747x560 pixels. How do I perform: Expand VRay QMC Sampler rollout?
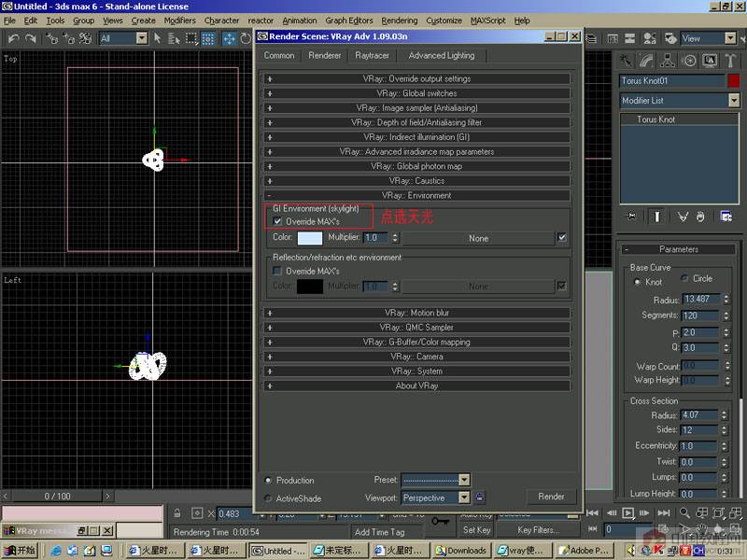[416, 328]
